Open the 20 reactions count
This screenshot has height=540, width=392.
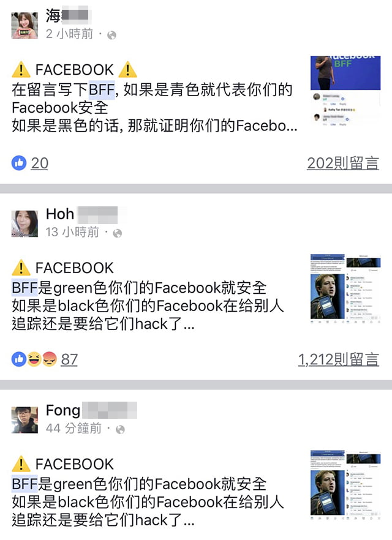pyautogui.click(x=40, y=163)
